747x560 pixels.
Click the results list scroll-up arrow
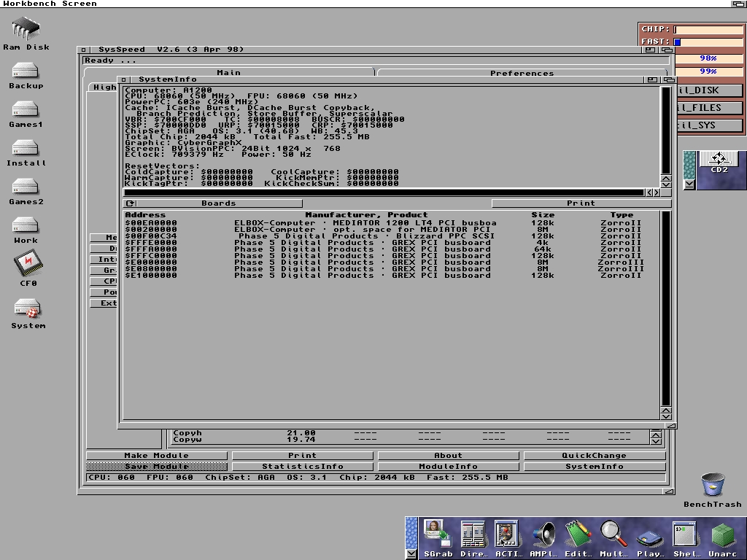click(x=656, y=434)
